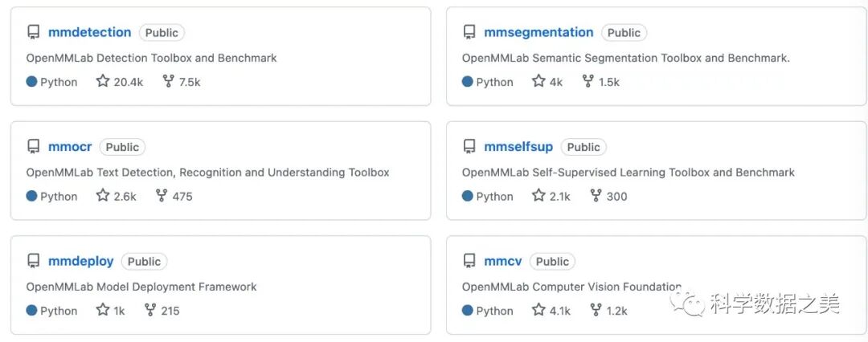Open the mmdetection repository link
This screenshot has height=342, width=868.
point(89,33)
